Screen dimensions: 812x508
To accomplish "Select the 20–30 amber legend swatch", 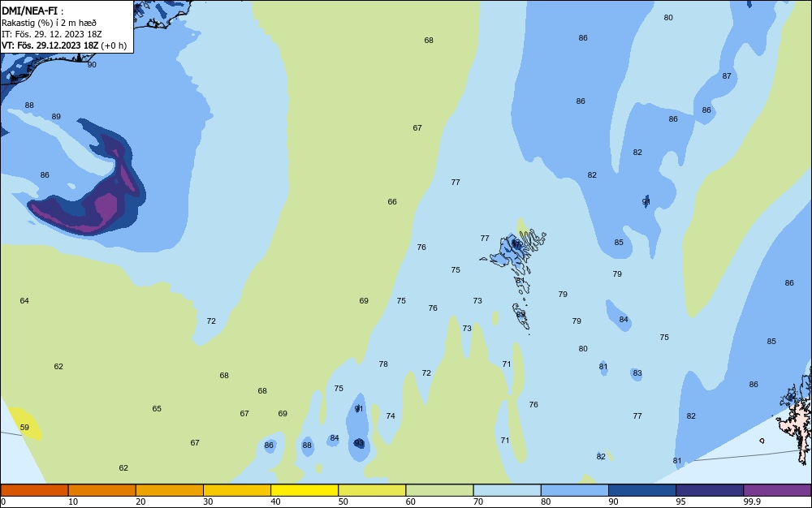I will pos(170,490).
